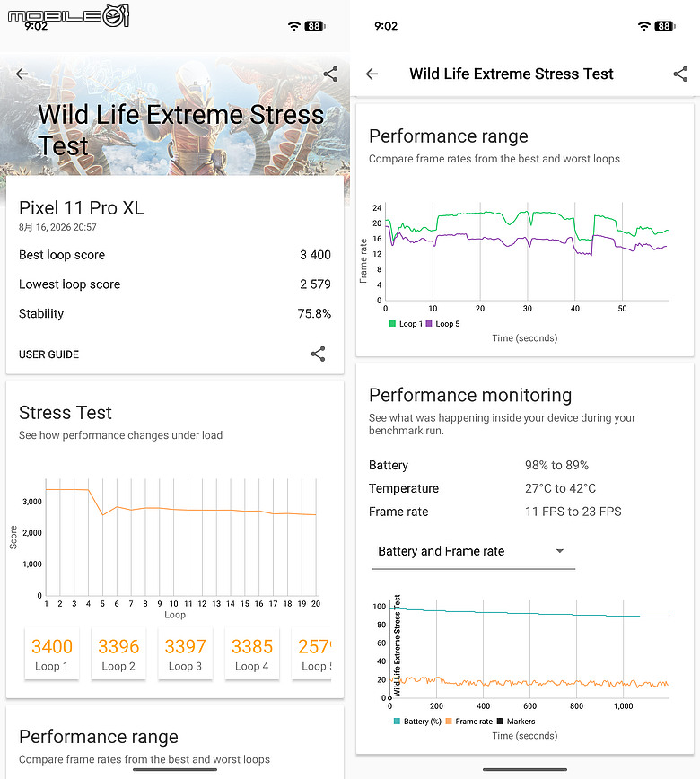Image resolution: width=700 pixels, height=779 pixels.
Task: Open the USER GUIDE link
Action: (x=48, y=354)
